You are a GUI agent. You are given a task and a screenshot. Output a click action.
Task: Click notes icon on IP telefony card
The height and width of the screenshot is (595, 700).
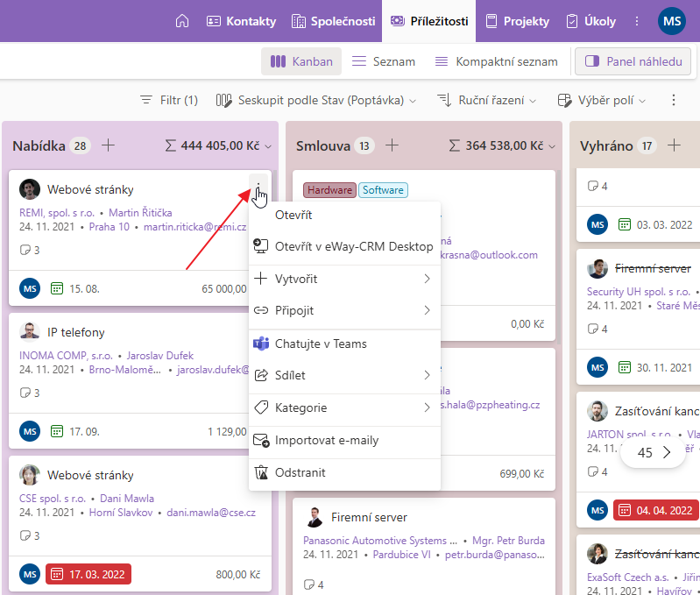pos(25,393)
